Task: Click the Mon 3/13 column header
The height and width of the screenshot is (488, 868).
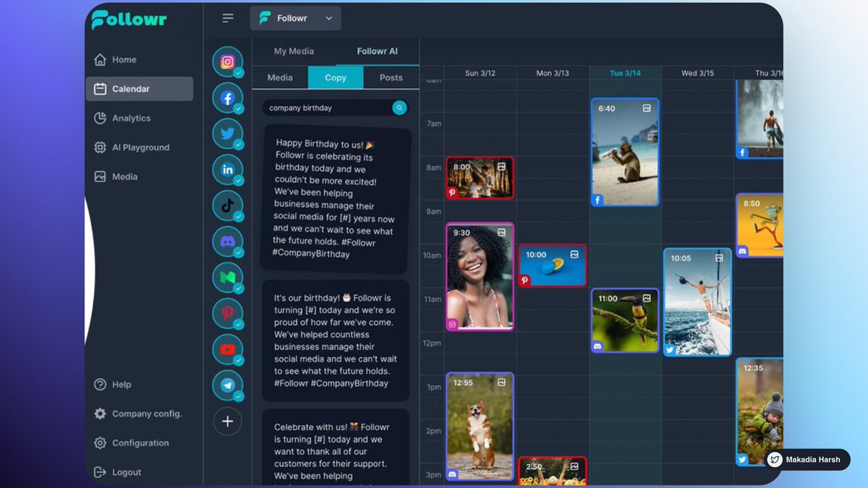Action: point(553,73)
